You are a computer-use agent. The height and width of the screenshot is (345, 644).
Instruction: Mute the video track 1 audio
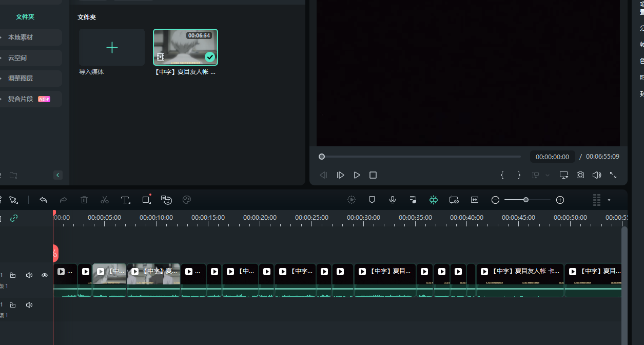pos(29,275)
